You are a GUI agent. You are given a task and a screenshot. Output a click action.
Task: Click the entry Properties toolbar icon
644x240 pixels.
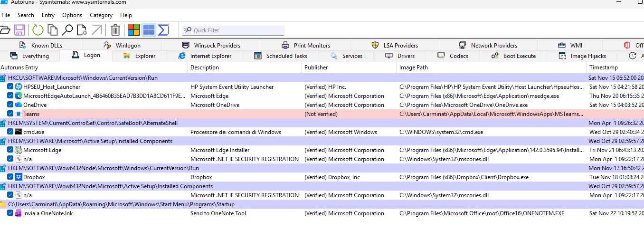tap(82, 30)
